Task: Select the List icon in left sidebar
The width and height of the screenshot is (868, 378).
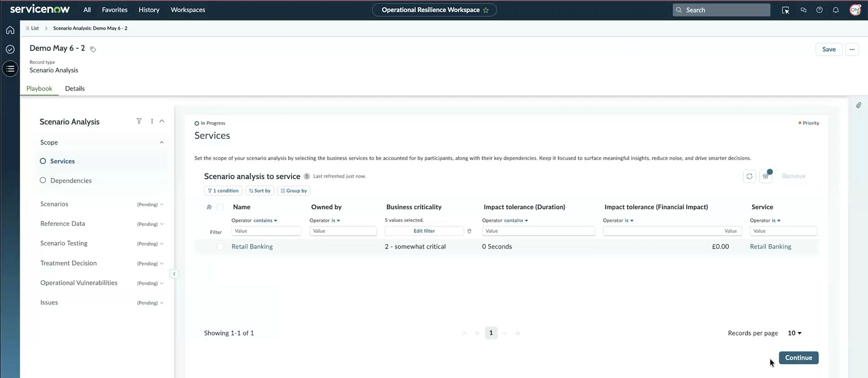Action: [10, 69]
